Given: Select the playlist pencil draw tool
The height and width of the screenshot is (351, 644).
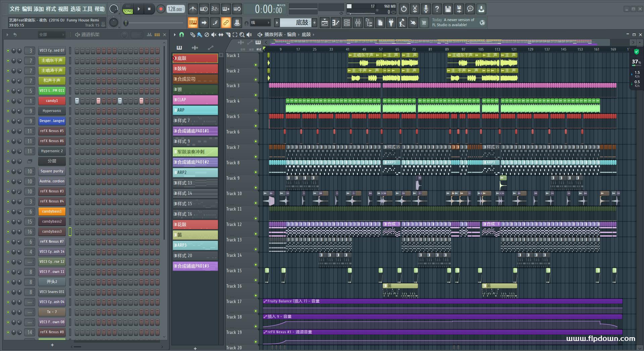Looking at the screenshot, I should point(193,35).
